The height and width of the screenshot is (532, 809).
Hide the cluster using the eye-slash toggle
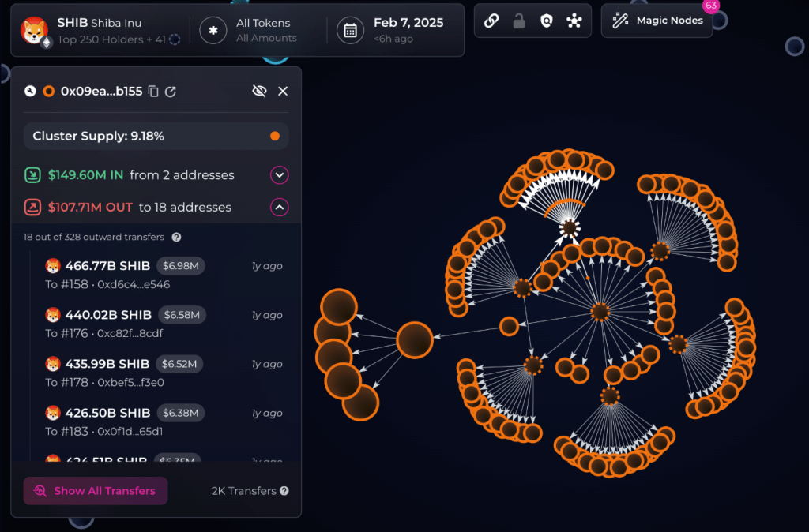(x=259, y=91)
